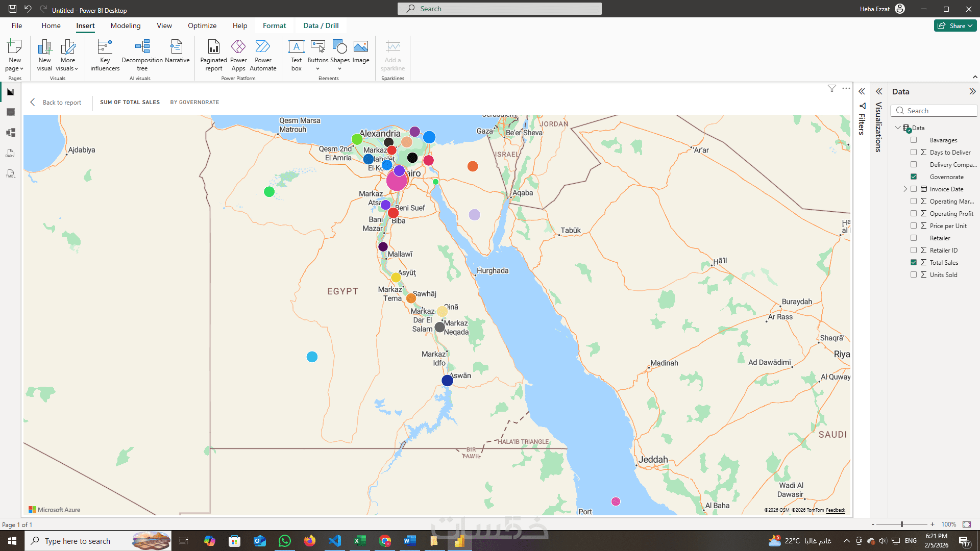This screenshot has height=551, width=980.
Task: Click the filter funnel icon on visual
Action: pos(832,89)
